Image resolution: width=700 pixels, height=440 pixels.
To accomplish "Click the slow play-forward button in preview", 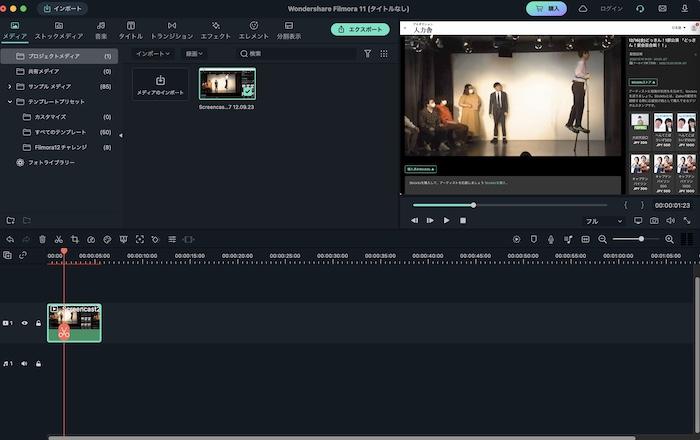I will click(430, 220).
